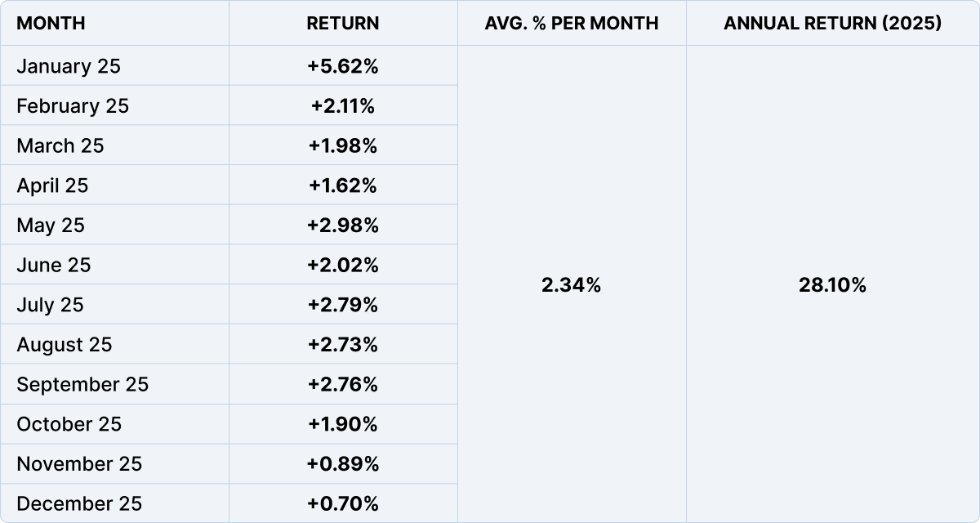This screenshot has width=980, height=523.
Task: Click the RETURN column header
Action: (343, 23)
